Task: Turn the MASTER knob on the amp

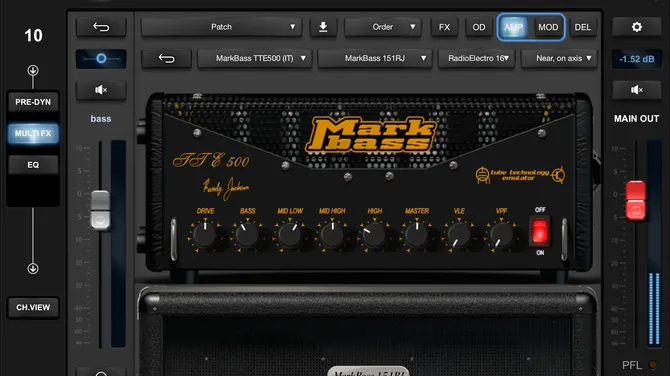Action: click(417, 235)
